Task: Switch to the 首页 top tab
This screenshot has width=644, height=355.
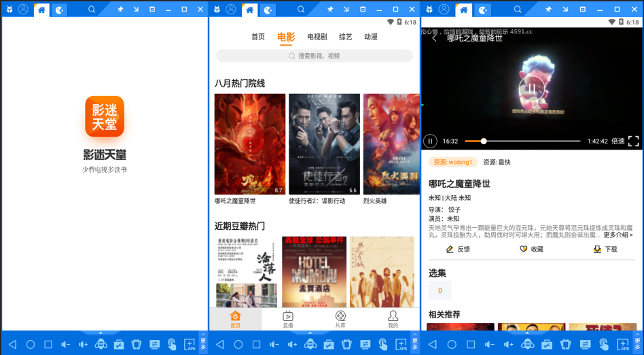Action: coord(258,37)
